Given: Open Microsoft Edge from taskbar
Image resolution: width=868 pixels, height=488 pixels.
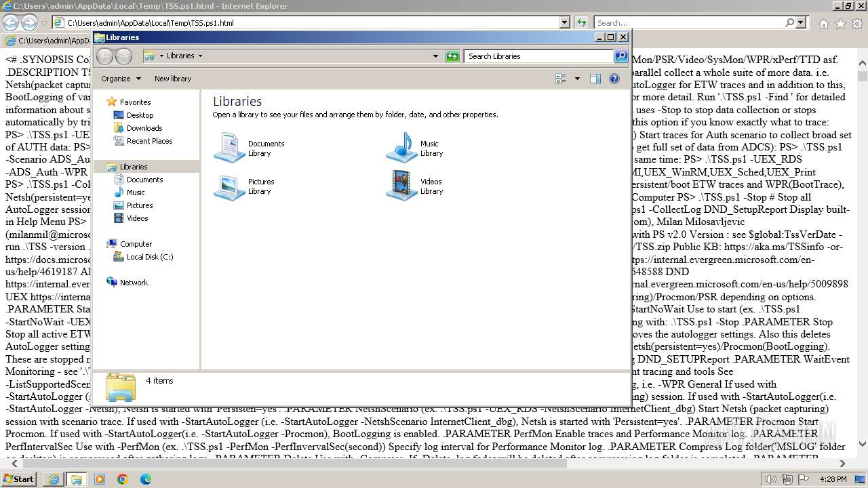Looking at the screenshot, I should pyautogui.click(x=146, y=479).
